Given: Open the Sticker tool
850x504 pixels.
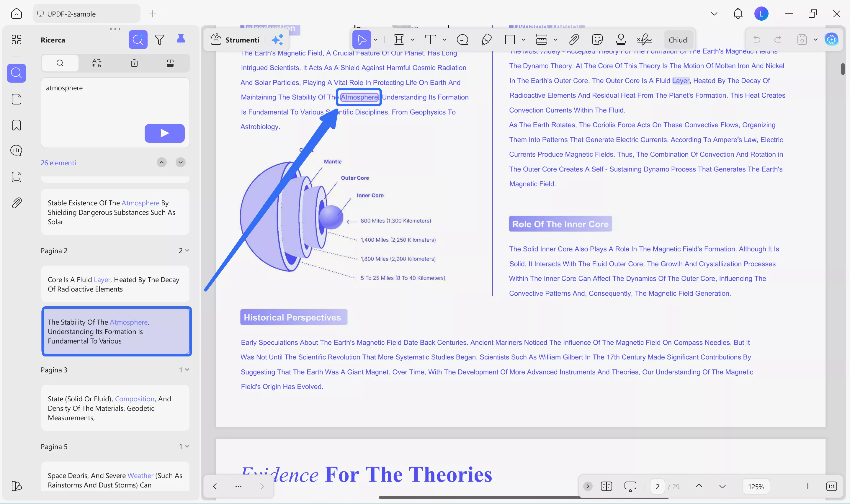Looking at the screenshot, I should (597, 40).
